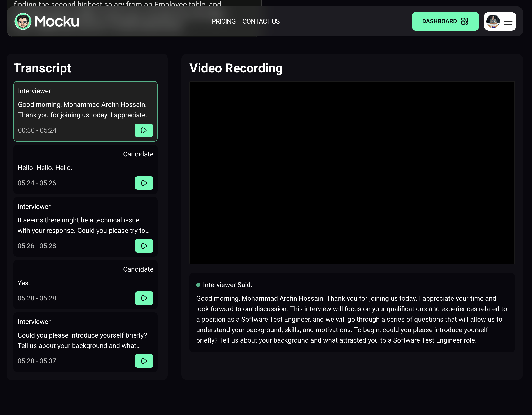Click the Transcript heading
Image resolution: width=532 pixels, height=415 pixels.
coord(42,68)
